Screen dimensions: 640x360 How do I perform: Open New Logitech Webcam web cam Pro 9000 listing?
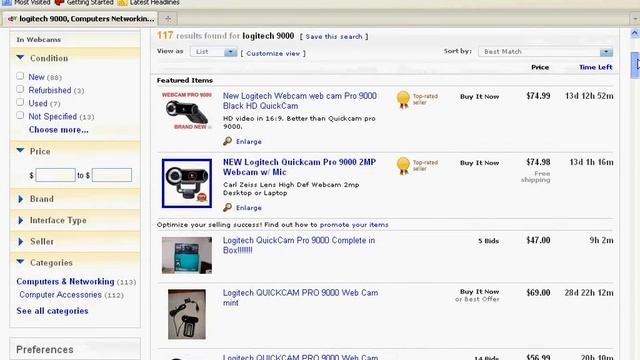300,101
